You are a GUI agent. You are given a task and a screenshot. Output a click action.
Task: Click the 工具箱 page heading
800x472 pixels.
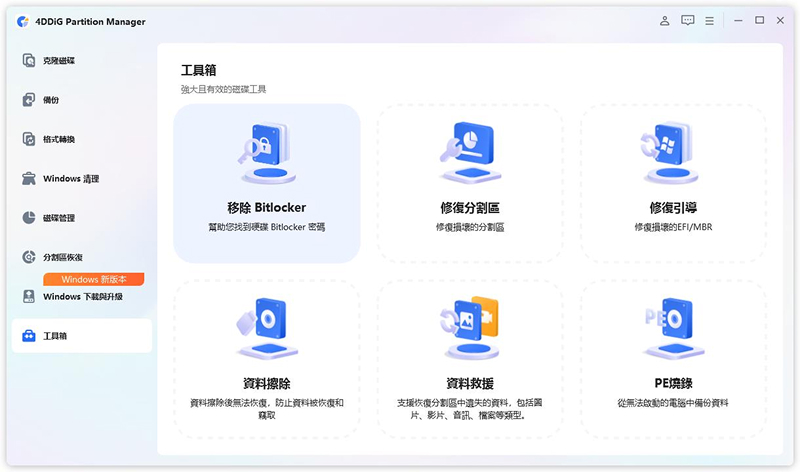[x=198, y=70]
